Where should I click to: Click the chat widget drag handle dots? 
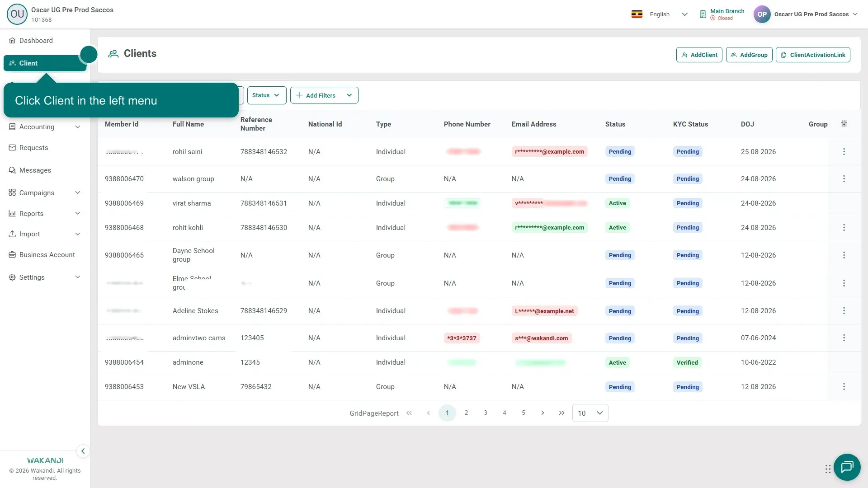pos(828,469)
